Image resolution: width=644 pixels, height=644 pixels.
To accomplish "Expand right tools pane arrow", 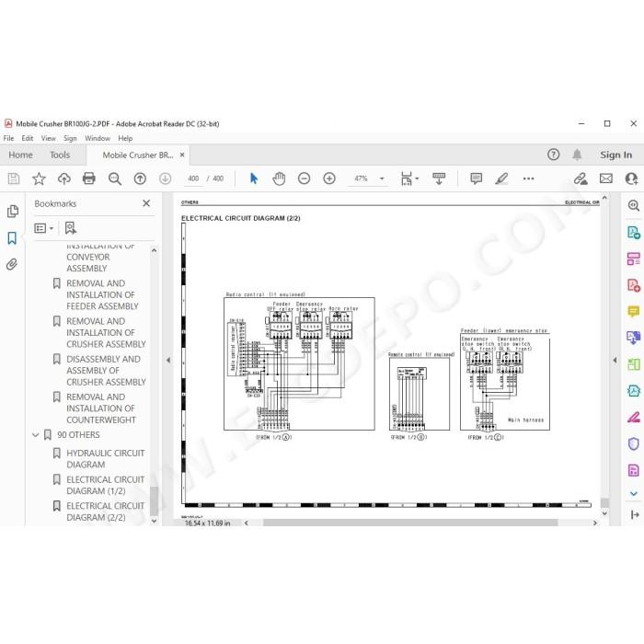I will (x=615, y=361).
